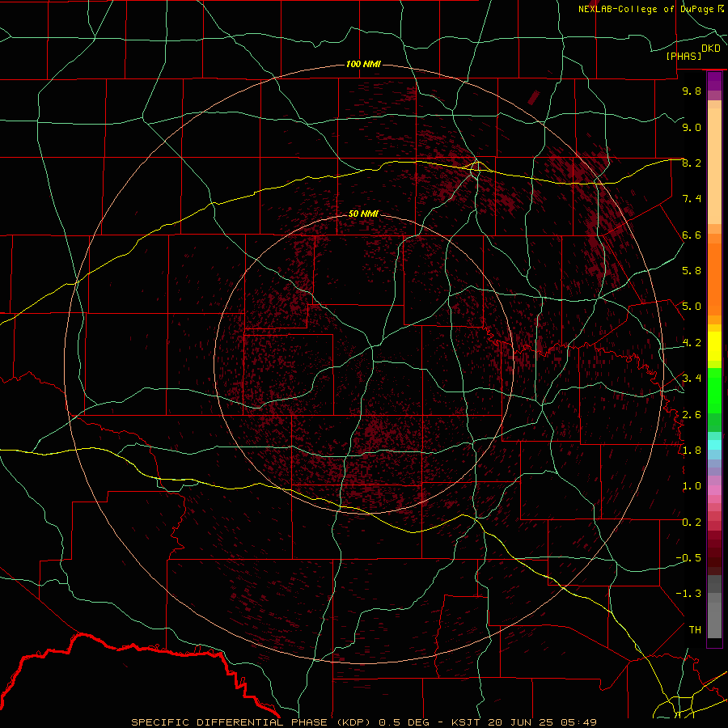The image size is (728, 728).
Task: Click the TH threshold label on the scale
Action: (x=695, y=630)
